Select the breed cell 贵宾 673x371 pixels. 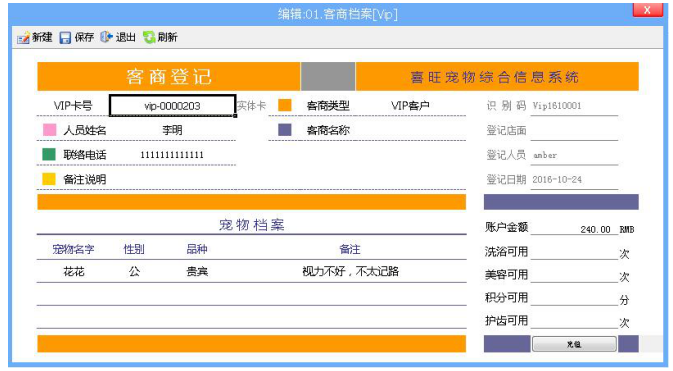click(x=197, y=271)
